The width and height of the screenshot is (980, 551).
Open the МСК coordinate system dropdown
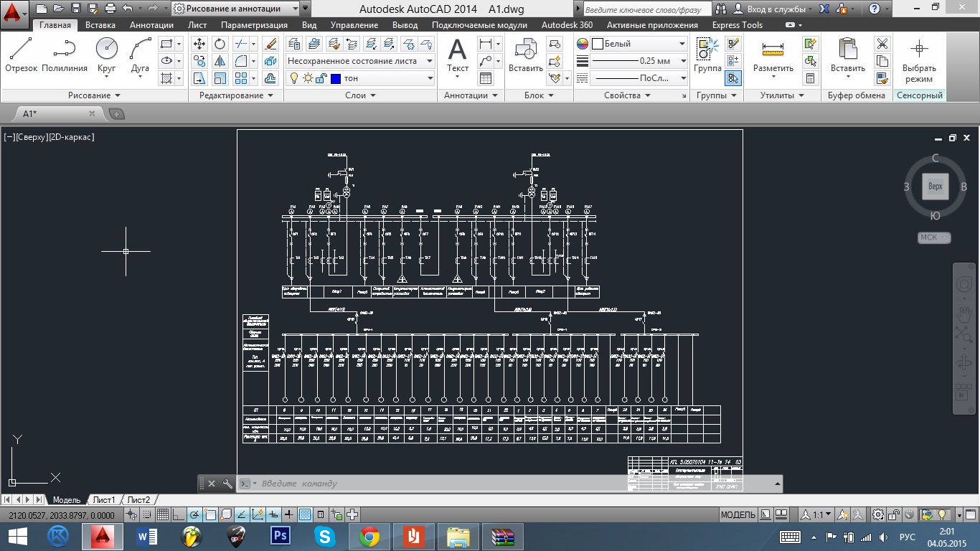[x=934, y=237]
